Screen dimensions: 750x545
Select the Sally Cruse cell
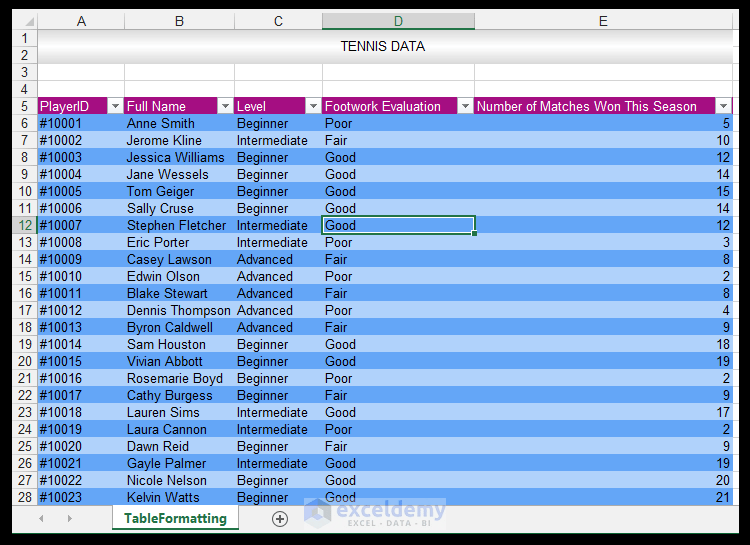pyautogui.click(x=179, y=208)
